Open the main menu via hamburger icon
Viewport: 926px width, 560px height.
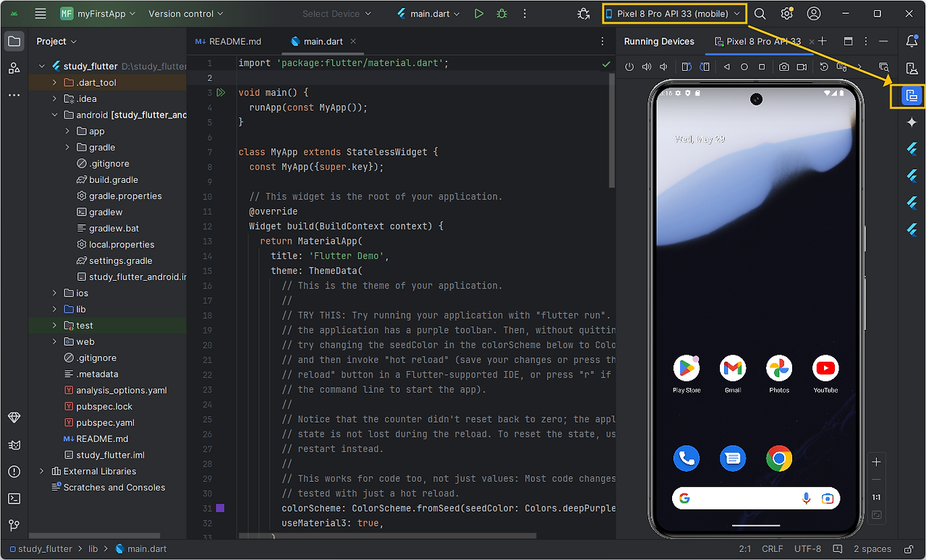[41, 13]
